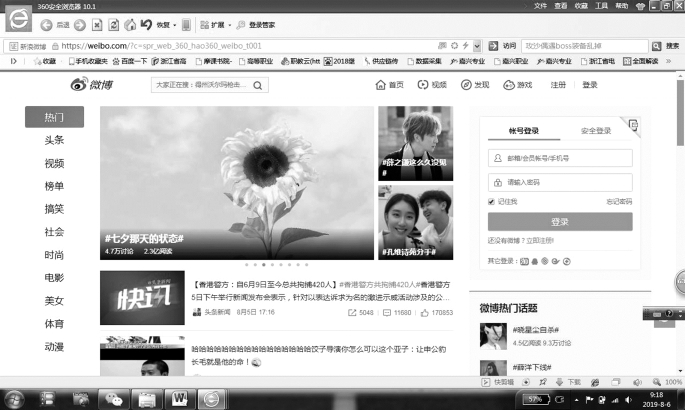Click the 登录 login button
Screen dimensions: 685x410
coord(560,222)
